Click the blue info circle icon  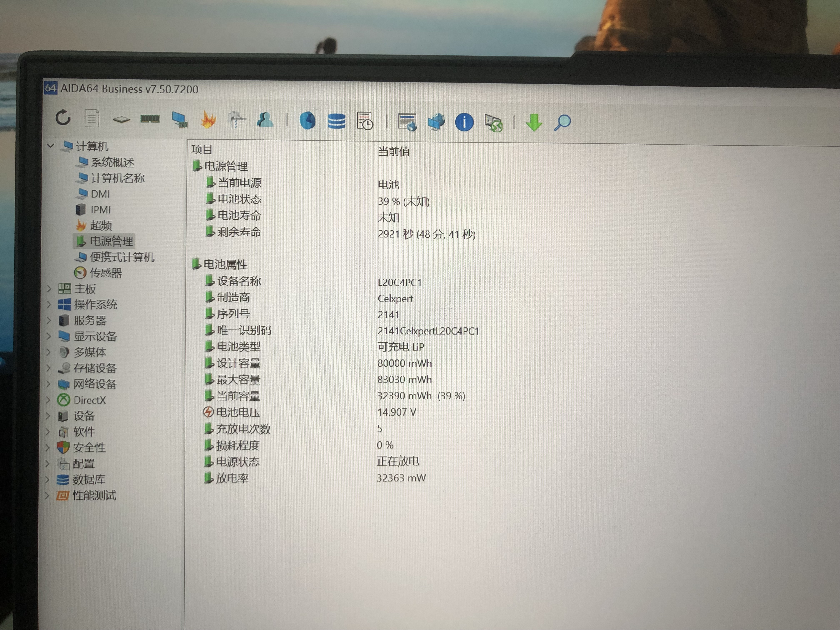[464, 122]
